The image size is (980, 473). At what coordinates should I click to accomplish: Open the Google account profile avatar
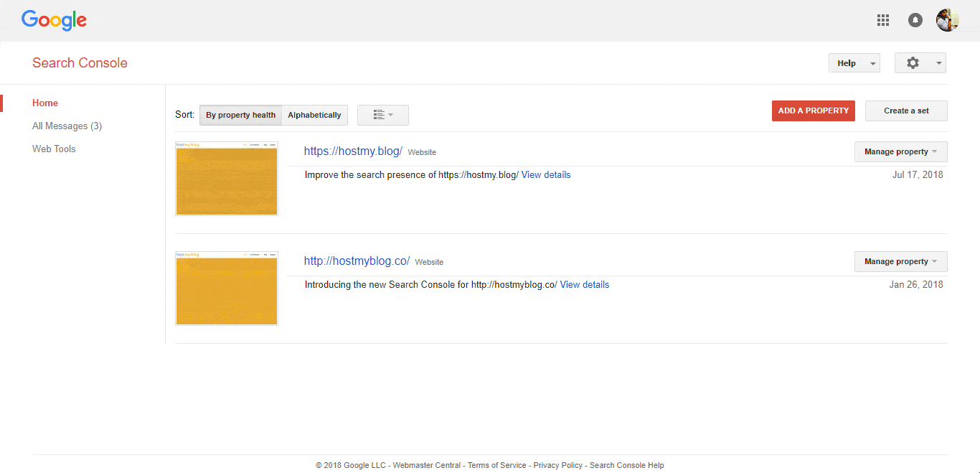point(947,20)
